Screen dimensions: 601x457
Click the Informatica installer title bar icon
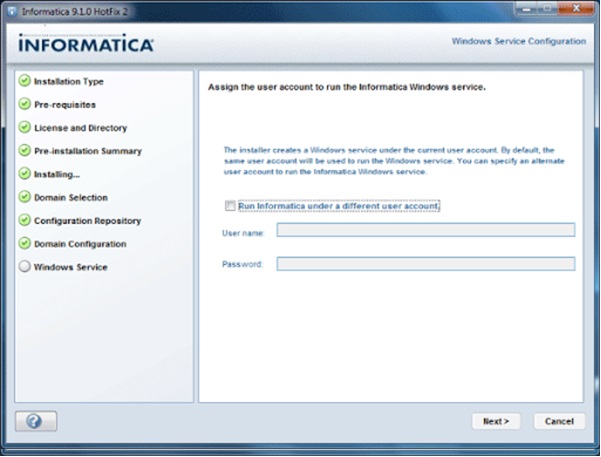(x=12, y=11)
